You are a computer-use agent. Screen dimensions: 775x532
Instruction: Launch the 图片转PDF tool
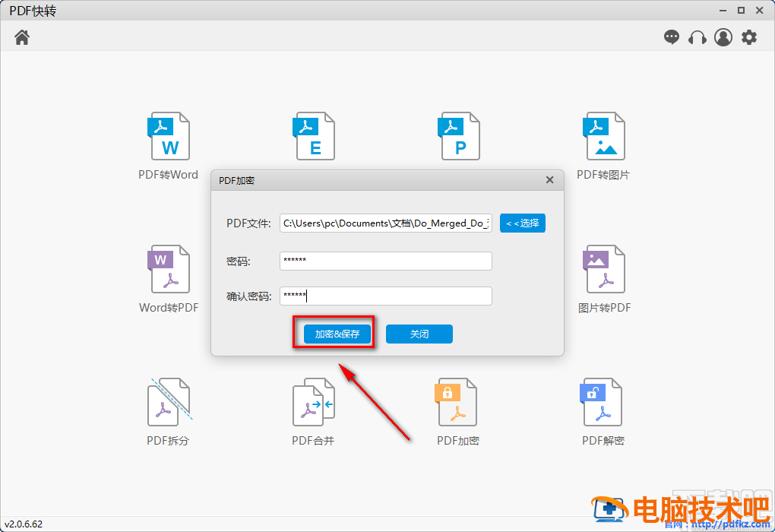603,269
